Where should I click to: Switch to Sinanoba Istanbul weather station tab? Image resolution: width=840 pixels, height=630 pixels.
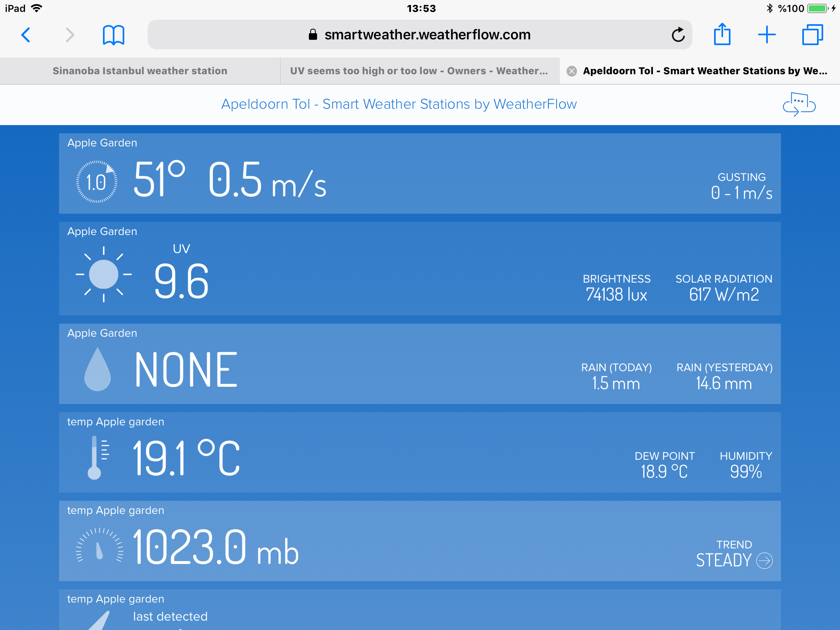(140, 71)
